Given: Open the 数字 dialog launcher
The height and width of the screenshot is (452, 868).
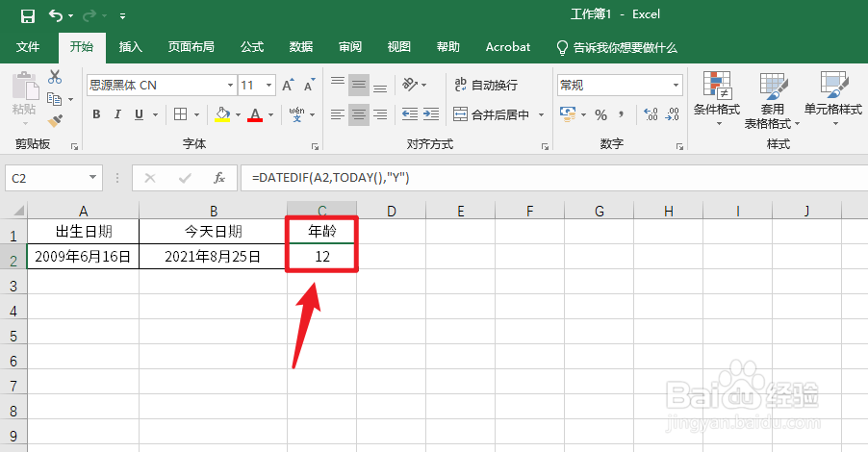Looking at the screenshot, I should point(679,146).
